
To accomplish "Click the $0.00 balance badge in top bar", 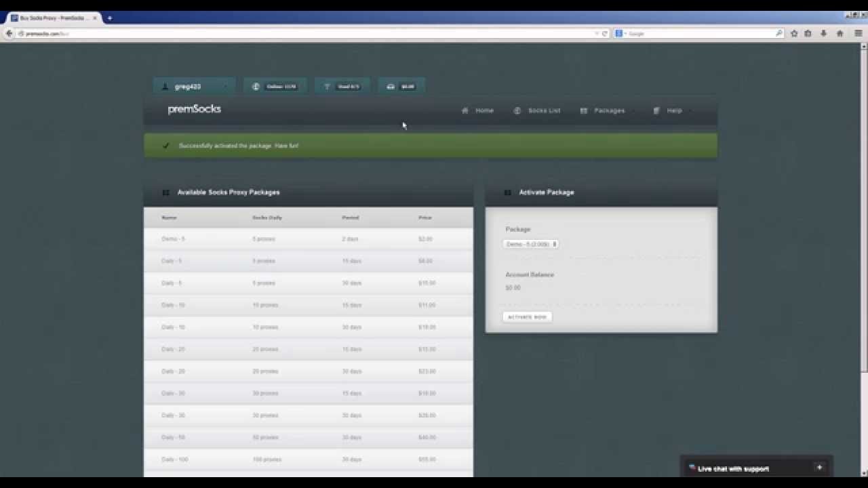I will 401,86.
